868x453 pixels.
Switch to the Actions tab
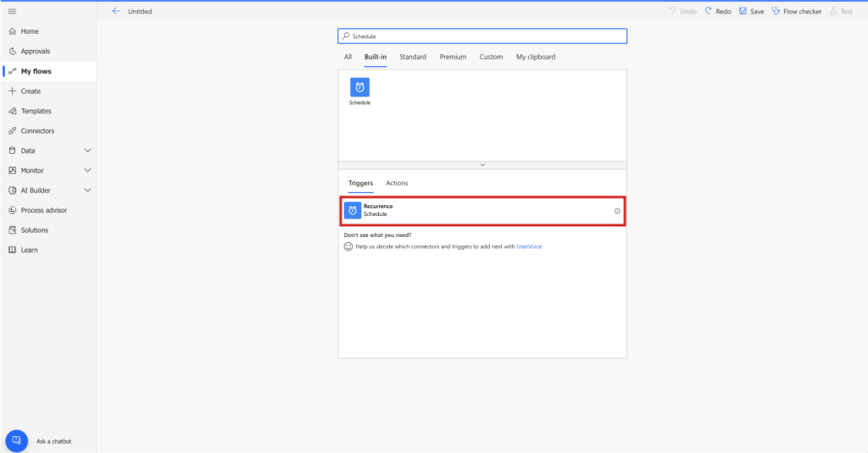click(397, 183)
